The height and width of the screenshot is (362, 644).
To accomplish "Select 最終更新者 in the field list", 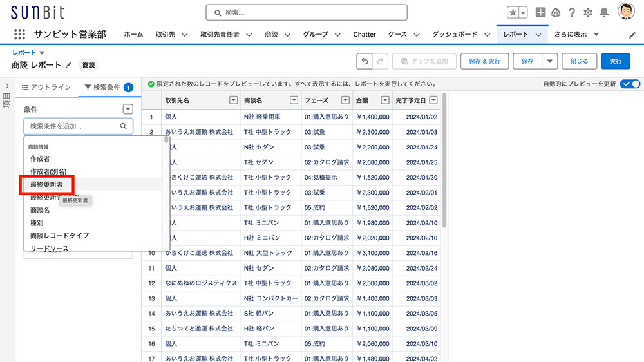I will (x=46, y=184).
